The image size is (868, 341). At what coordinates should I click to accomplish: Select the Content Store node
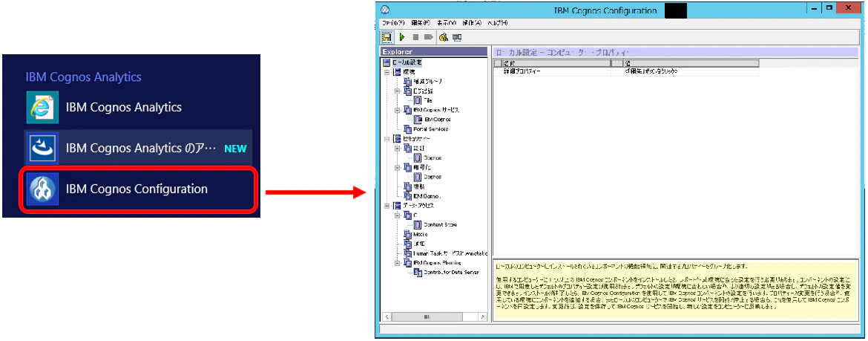440,225
